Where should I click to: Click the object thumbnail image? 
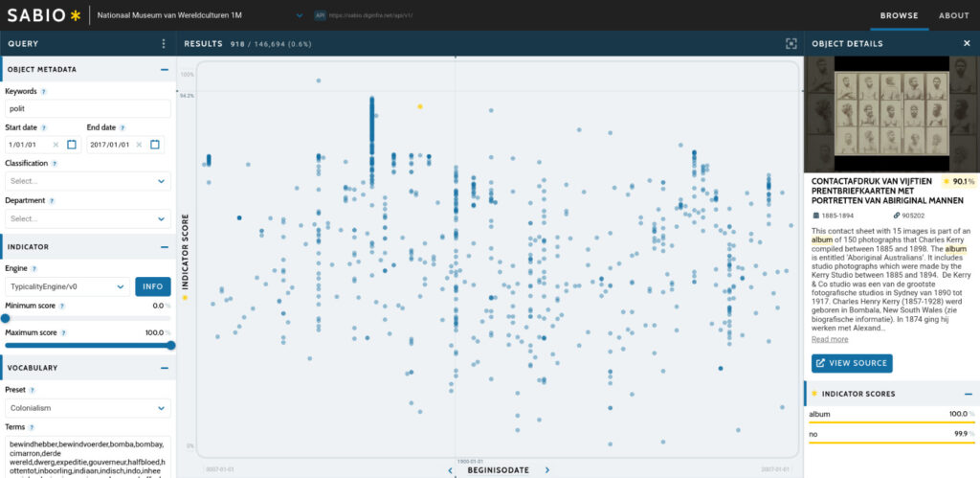pos(892,114)
